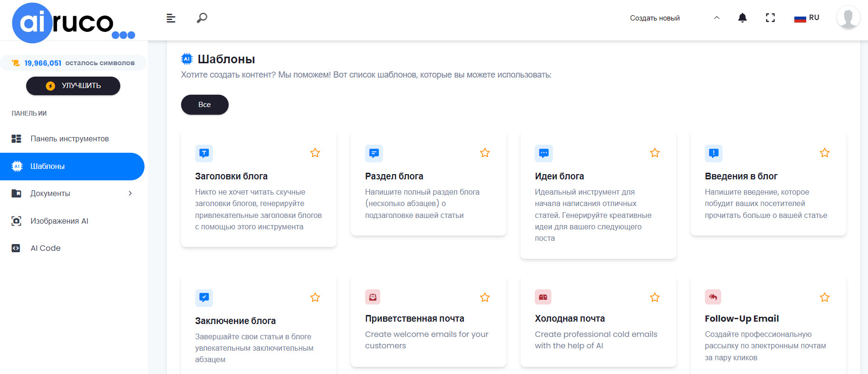This screenshot has height=374, width=868.
Task: Open Изображения AI in sidebar
Action: point(59,221)
